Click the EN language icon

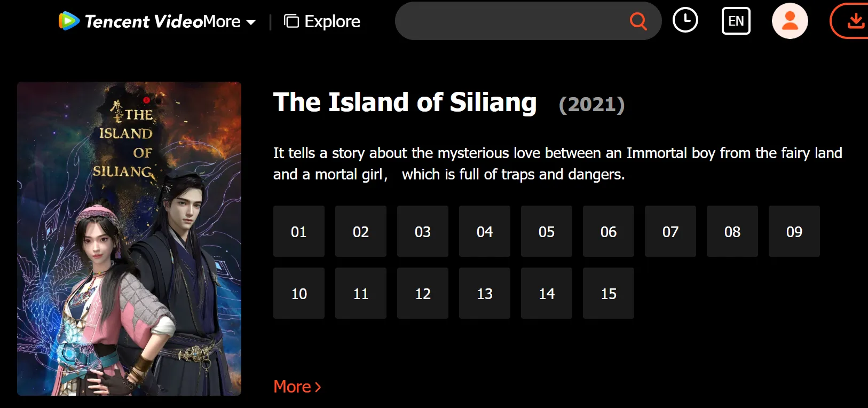click(736, 21)
